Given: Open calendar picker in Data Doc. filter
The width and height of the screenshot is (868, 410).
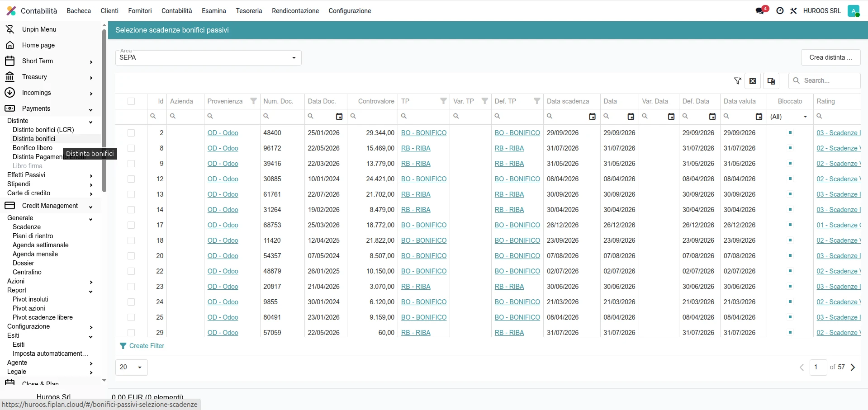Looking at the screenshot, I should pos(339,117).
